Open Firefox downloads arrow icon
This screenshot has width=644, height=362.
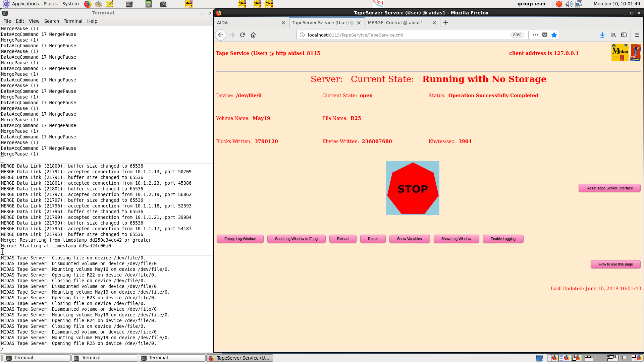point(602,35)
